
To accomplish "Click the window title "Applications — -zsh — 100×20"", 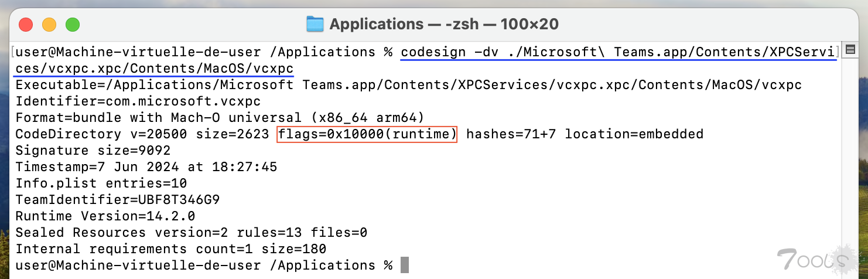I will coord(444,25).
